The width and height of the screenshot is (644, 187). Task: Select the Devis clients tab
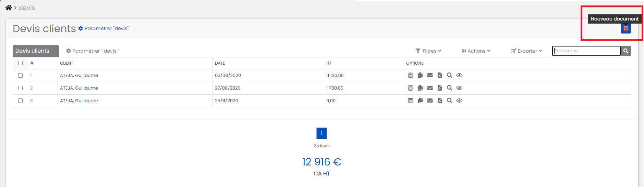pyautogui.click(x=36, y=51)
